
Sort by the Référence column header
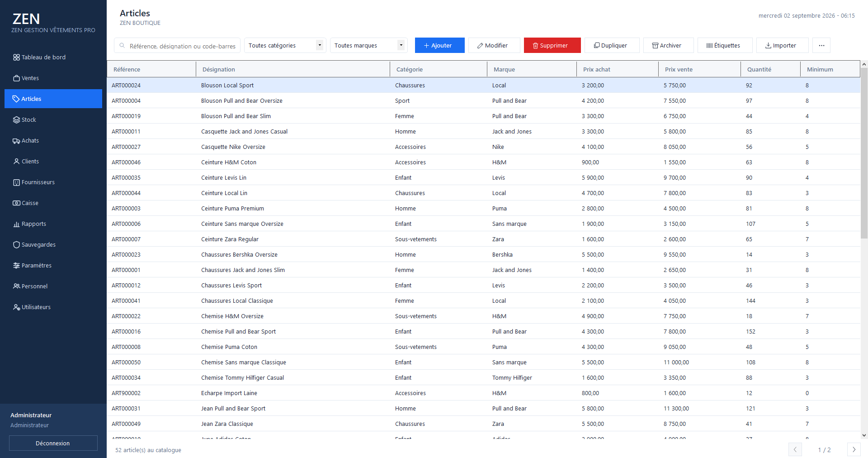(151, 69)
